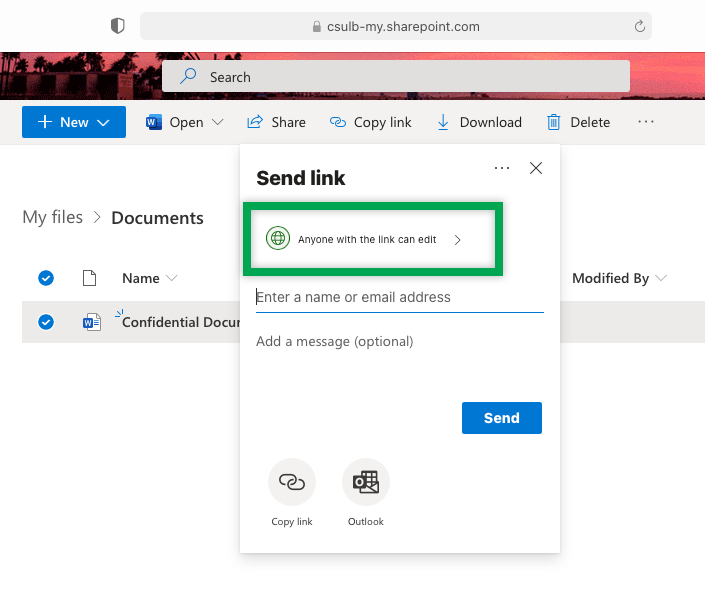Click the Send button
705x591 pixels.
pyautogui.click(x=501, y=418)
